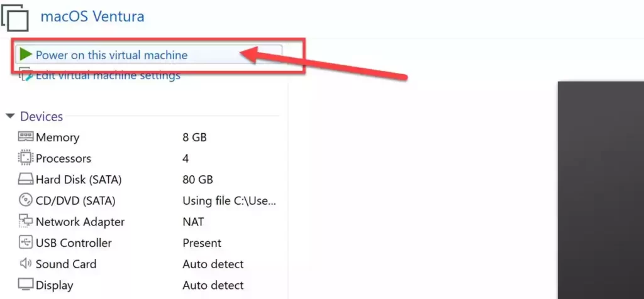Click the Network Adapter icon
The image size is (644, 299).
(26, 222)
